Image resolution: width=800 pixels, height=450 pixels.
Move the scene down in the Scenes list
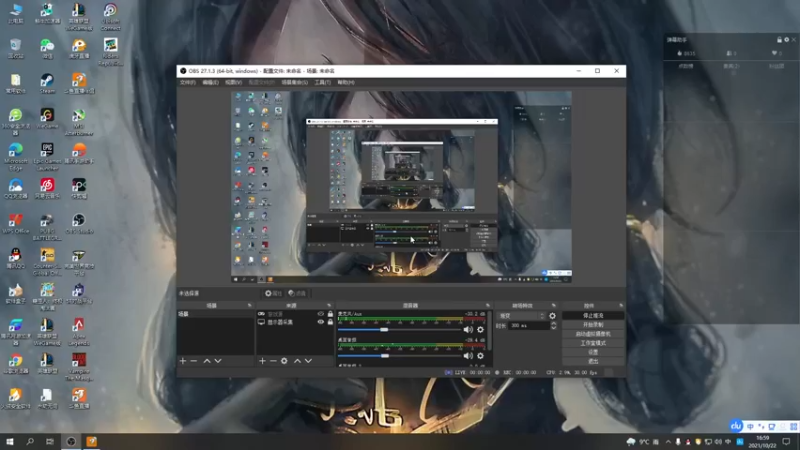coord(218,361)
